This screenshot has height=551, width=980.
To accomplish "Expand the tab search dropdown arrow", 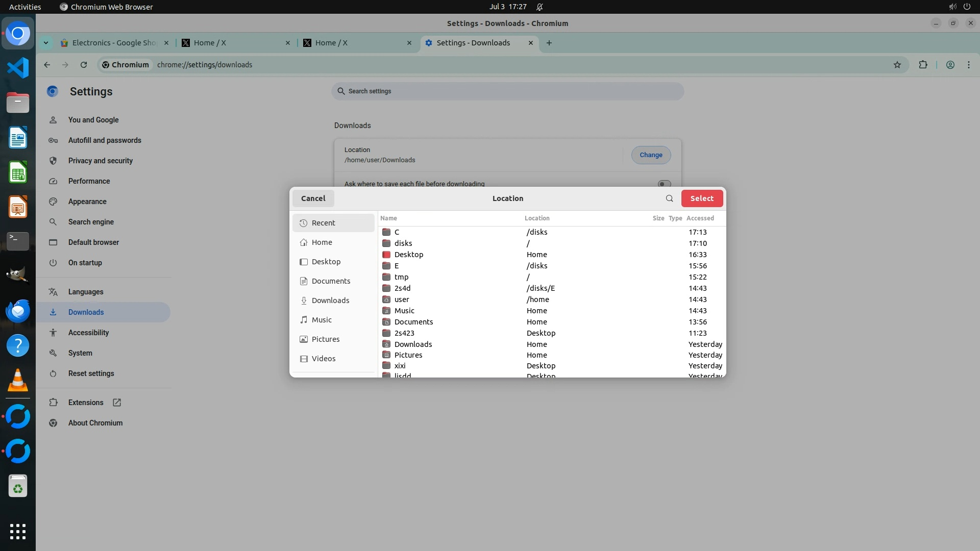I will [46, 43].
